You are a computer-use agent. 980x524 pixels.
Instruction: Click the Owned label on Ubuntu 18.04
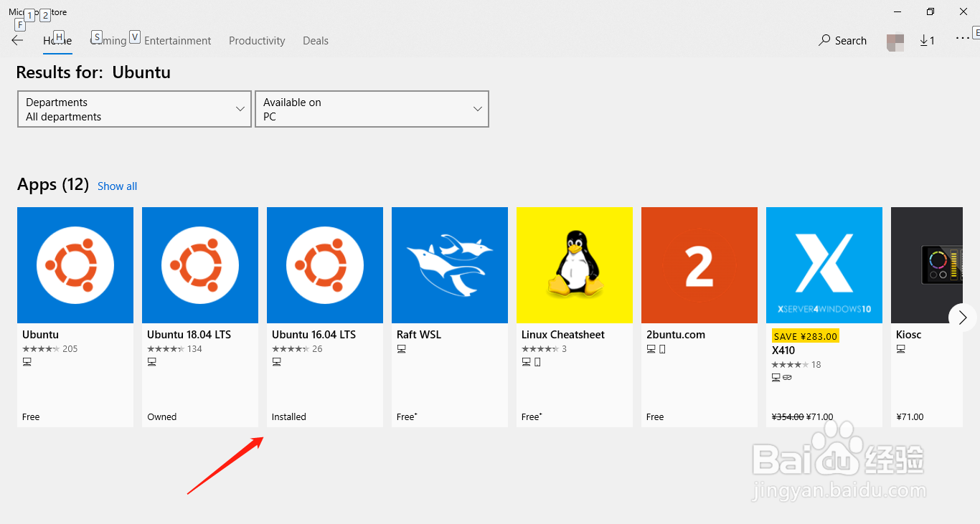pyautogui.click(x=161, y=416)
